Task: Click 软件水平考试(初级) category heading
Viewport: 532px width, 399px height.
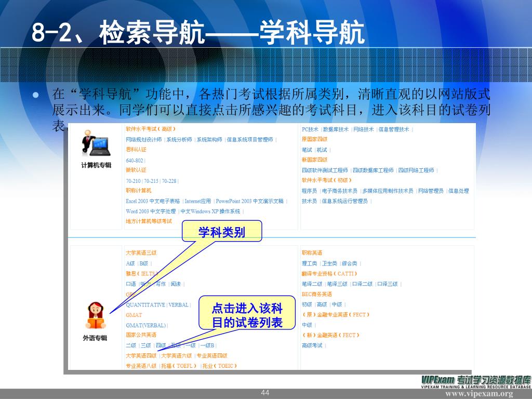Action: click(x=326, y=180)
